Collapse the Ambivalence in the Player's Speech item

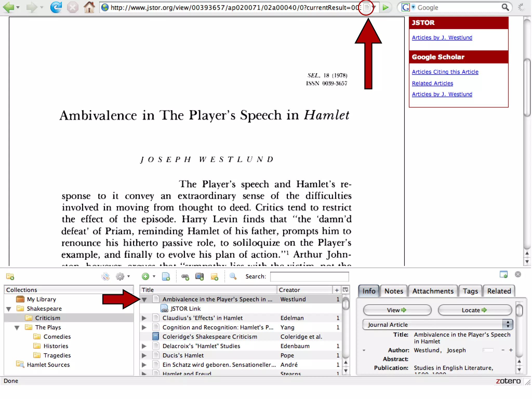(144, 300)
